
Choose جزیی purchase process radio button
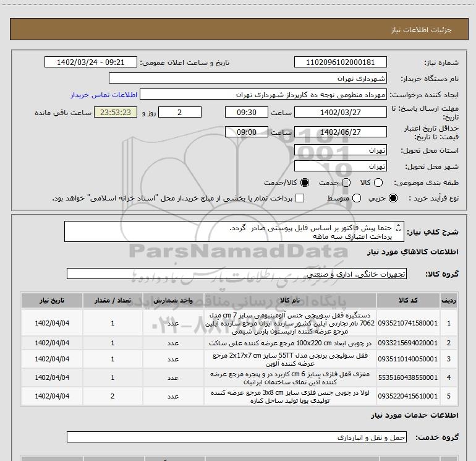click(x=393, y=198)
